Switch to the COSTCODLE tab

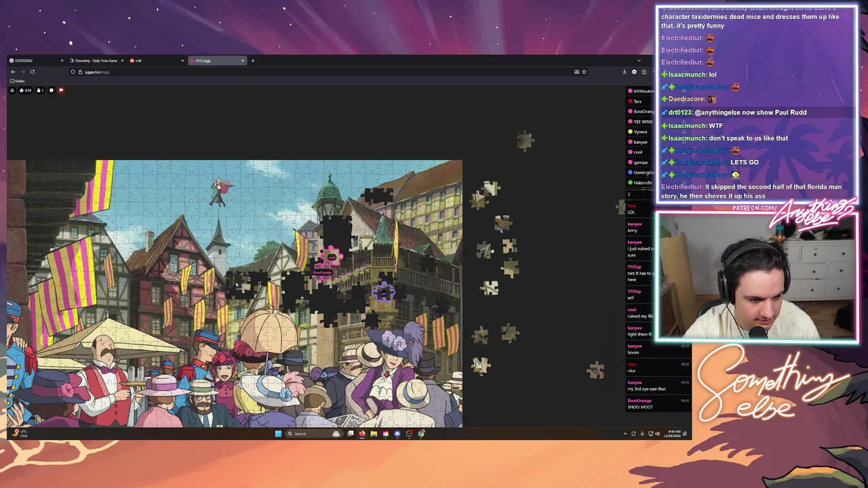tap(37, 60)
